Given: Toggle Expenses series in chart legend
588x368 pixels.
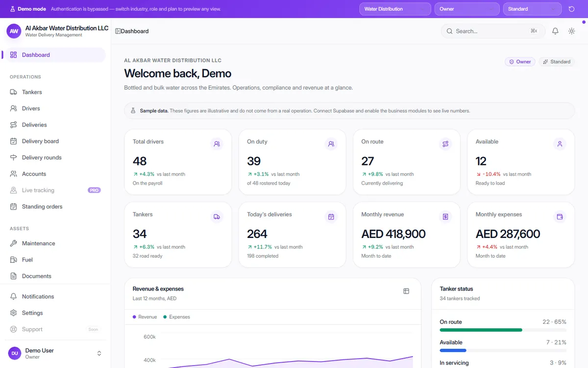Looking at the screenshot, I should (176, 317).
